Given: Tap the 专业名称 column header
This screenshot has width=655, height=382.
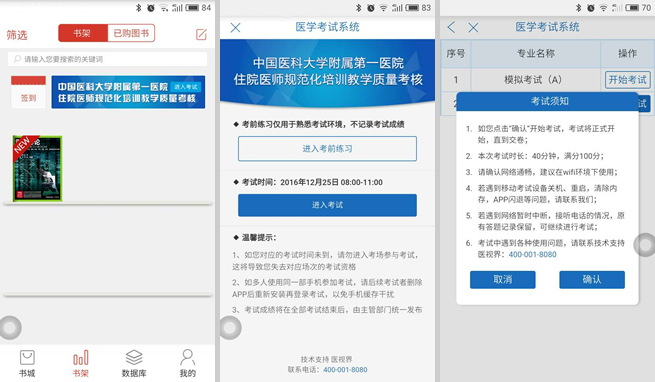Looking at the screenshot, I should (x=536, y=53).
